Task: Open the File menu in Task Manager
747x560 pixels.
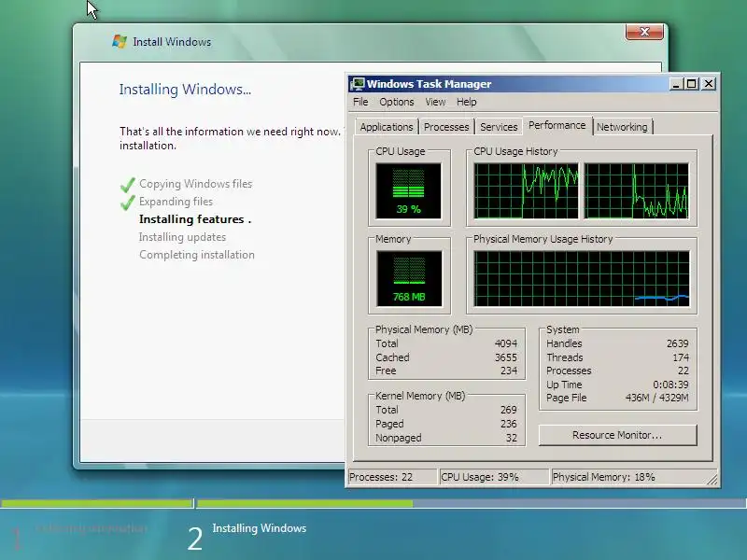Action: point(360,102)
